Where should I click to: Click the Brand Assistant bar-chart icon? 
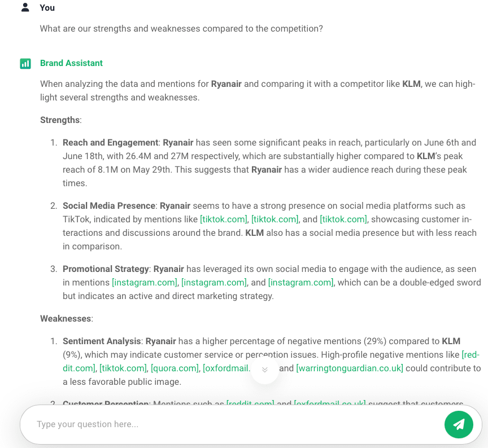point(25,63)
